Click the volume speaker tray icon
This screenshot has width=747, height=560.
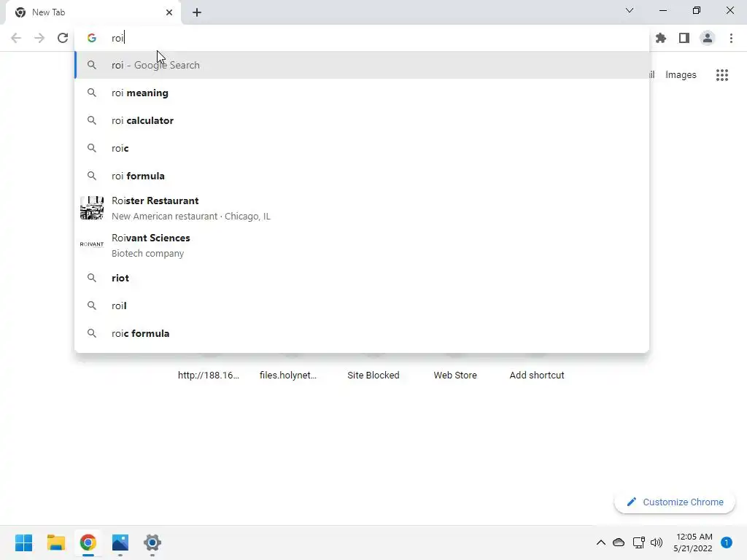click(x=657, y=542)
